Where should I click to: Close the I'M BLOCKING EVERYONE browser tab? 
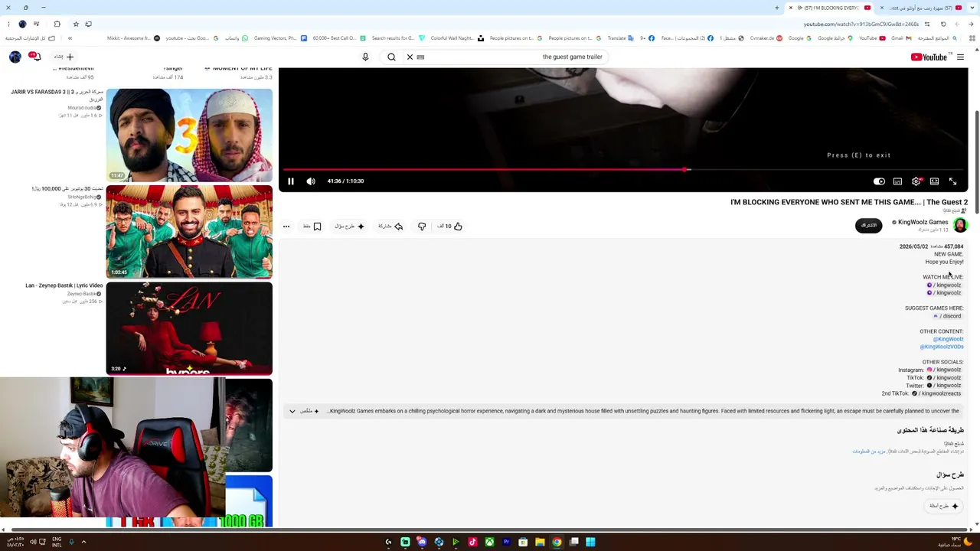coord(791,8)
